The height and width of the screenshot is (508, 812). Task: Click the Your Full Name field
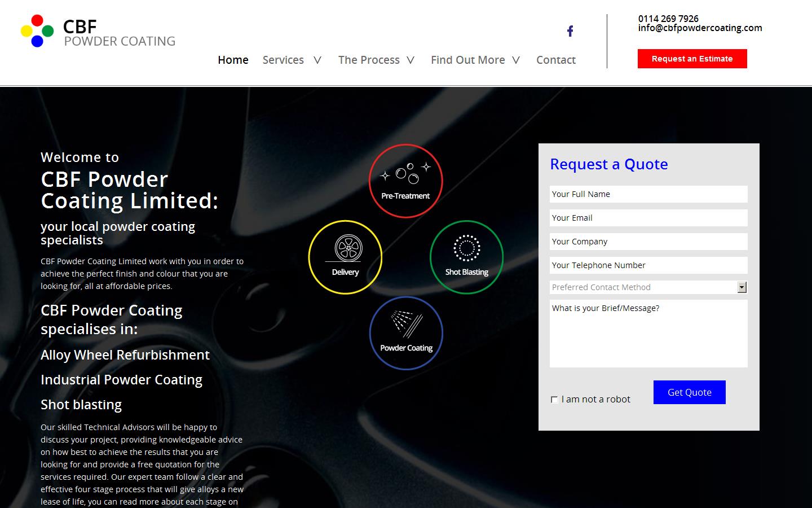click(x=648, y=194)
